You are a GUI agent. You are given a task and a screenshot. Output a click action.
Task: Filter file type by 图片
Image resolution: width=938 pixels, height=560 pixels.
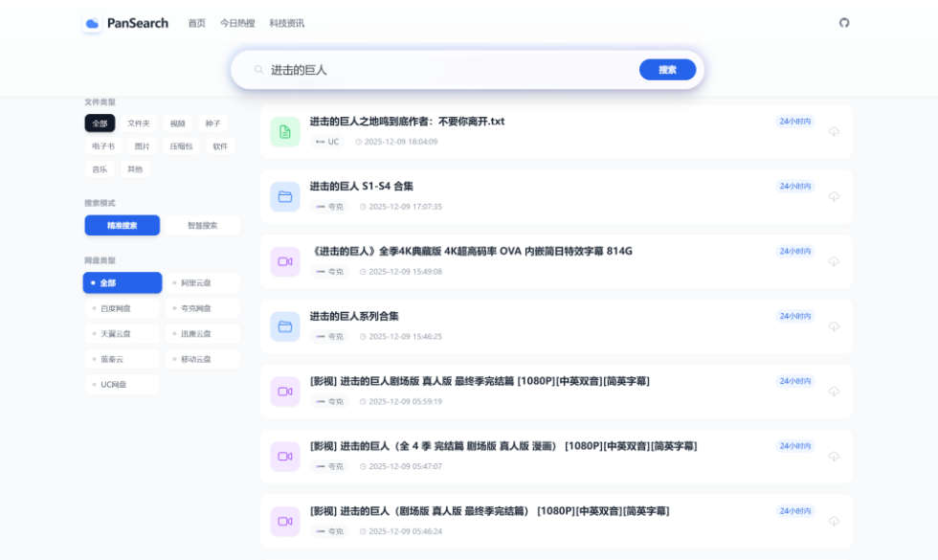click(x=142, y=146)
